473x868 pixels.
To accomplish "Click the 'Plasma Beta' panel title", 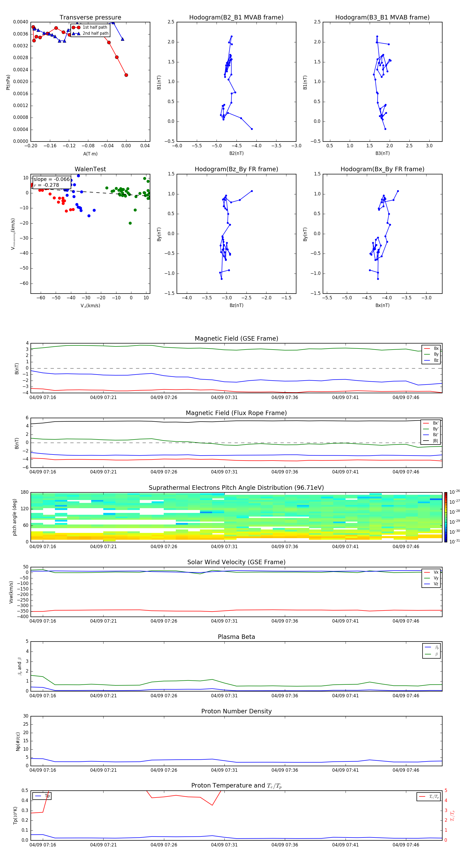I will pyautogui.click(x=236, y=637).
